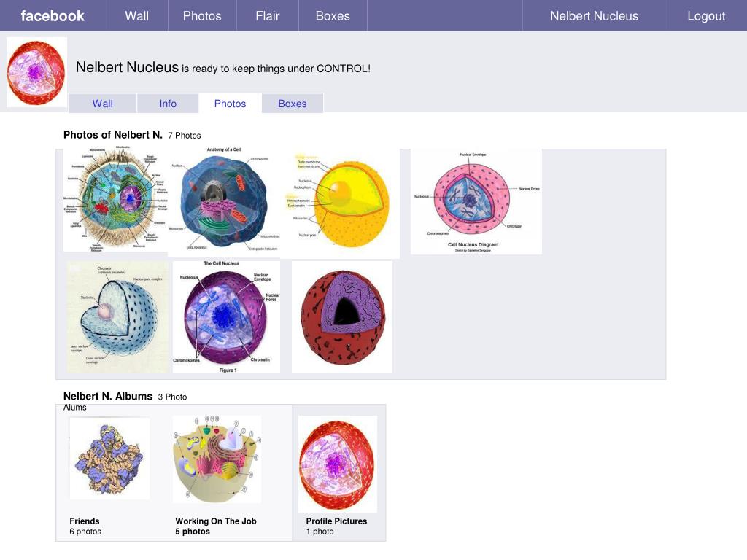Select Photos in the top navigation bar
This screenshot has height=560, width=747.
tap(202, 16)
